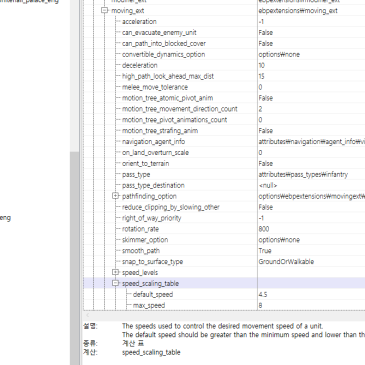
Task: Collapse the speed_scaling_table node
Action: pos(115,283)
